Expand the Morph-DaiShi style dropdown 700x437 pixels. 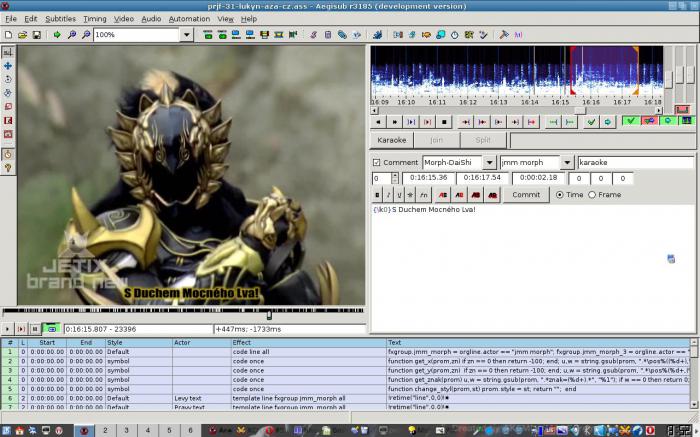[x=489, y=162]
